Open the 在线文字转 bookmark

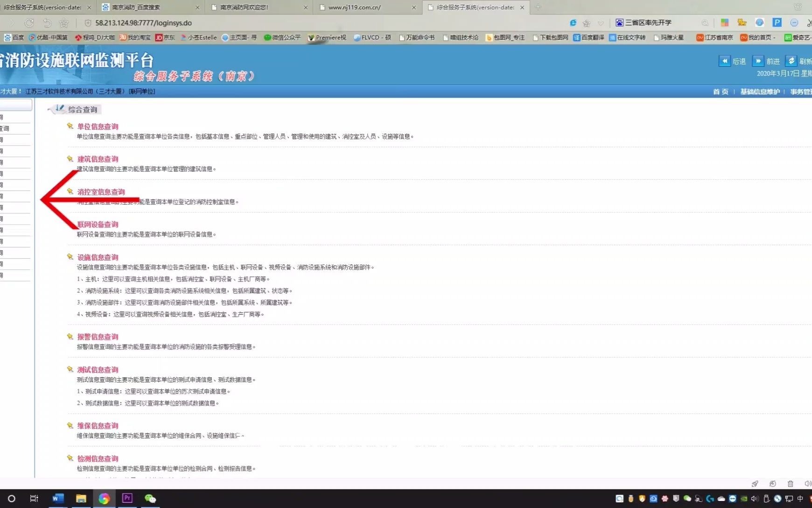(x=628, y=37)
